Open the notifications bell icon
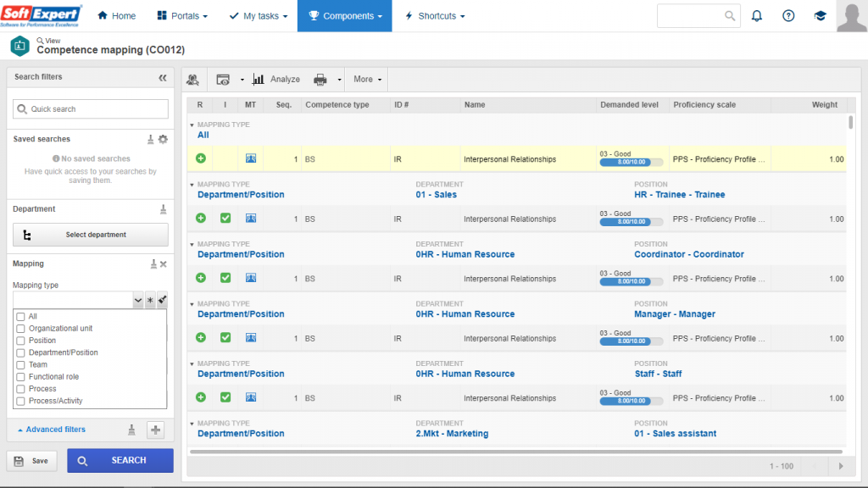Viewport: 868px width, 488px height. click(x=756, y=16)
